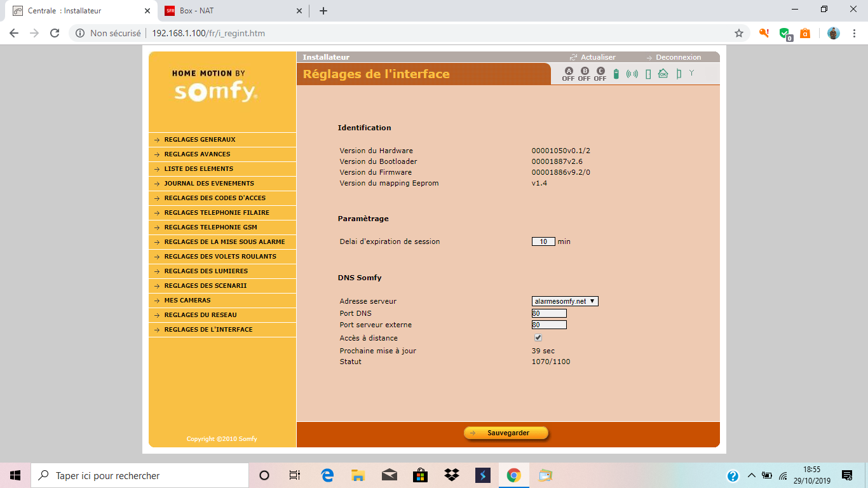The height and width of the screenshot is (488, 868).
Task: Click the zone A OFF status icon
Action: [568, 74]
